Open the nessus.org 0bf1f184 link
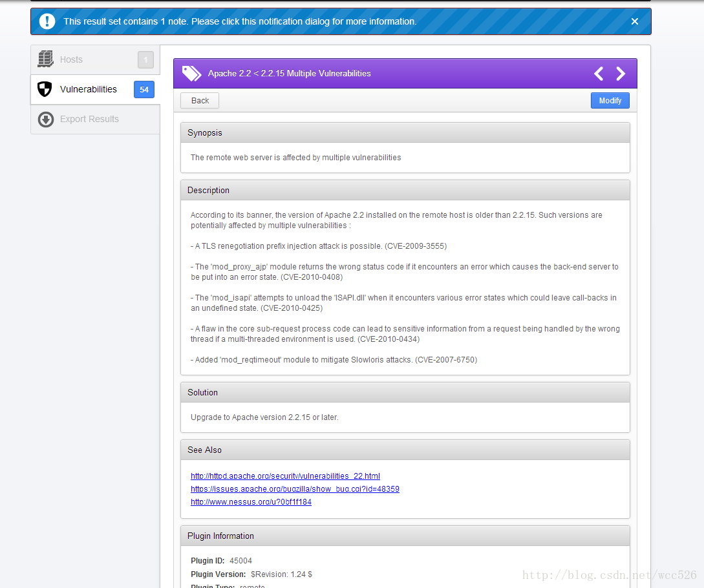This screenshot has height=588, width=704. pyautogui.click(x=251, y=502)
